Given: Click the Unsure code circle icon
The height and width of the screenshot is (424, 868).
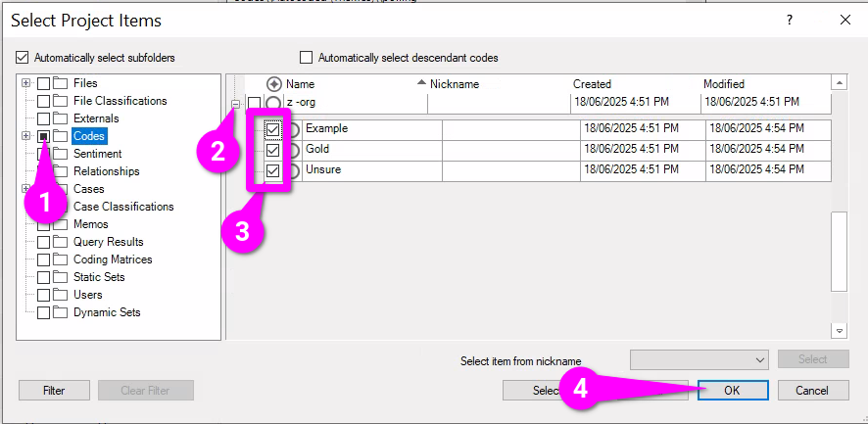Looking at the screenshot, I should coord(294,171).
